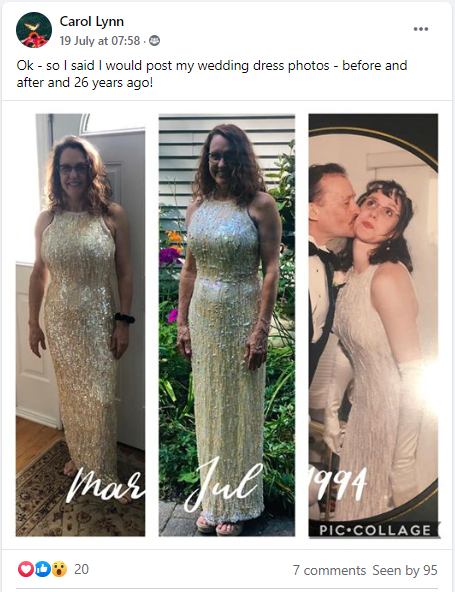455x592 pixels.
Task: Open the Mar dress photo panel
Action: [80, 325]
